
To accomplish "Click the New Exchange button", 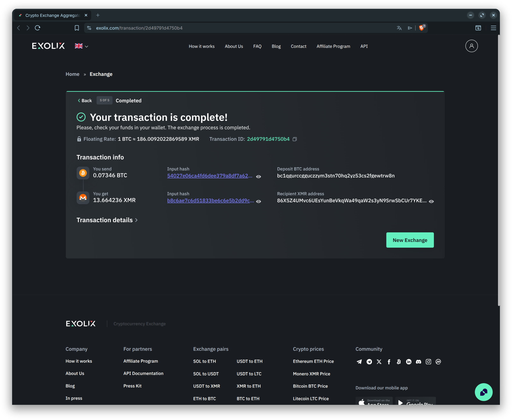I will [410, 240].
